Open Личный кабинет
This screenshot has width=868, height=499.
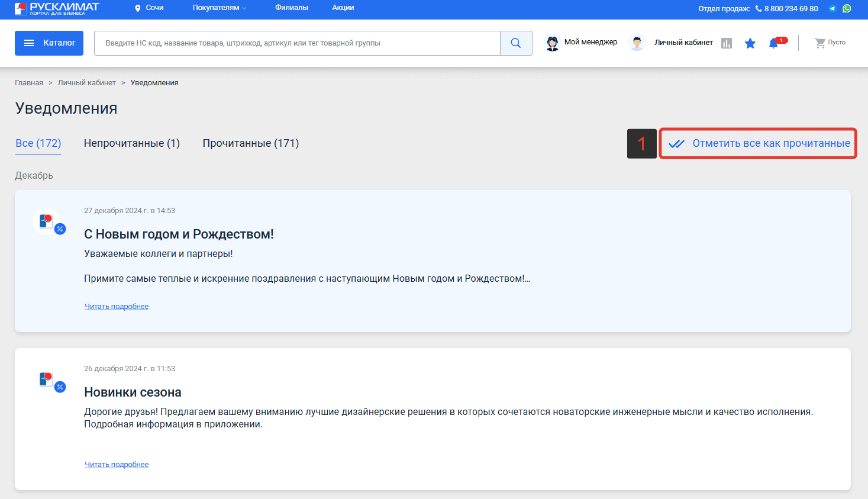pyautogui.click(x=683, y=43)
